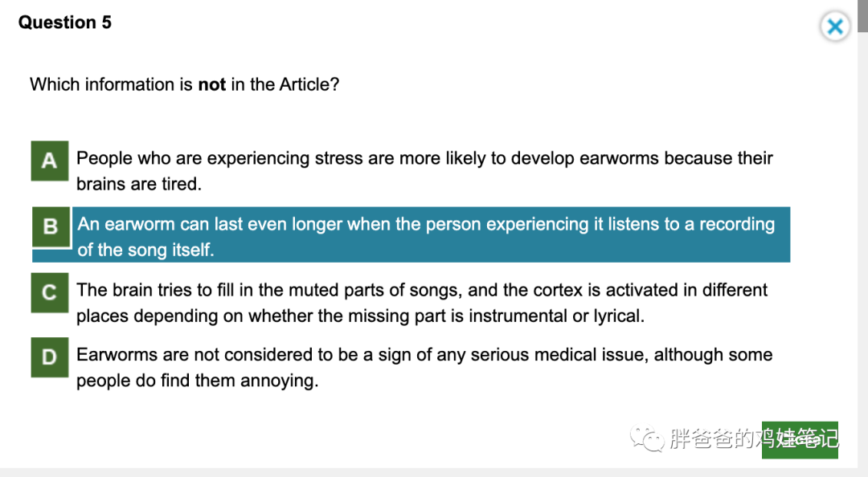Close the Question 5 dialog
This screenshot has width=868, height=477.
pos(835,27)
